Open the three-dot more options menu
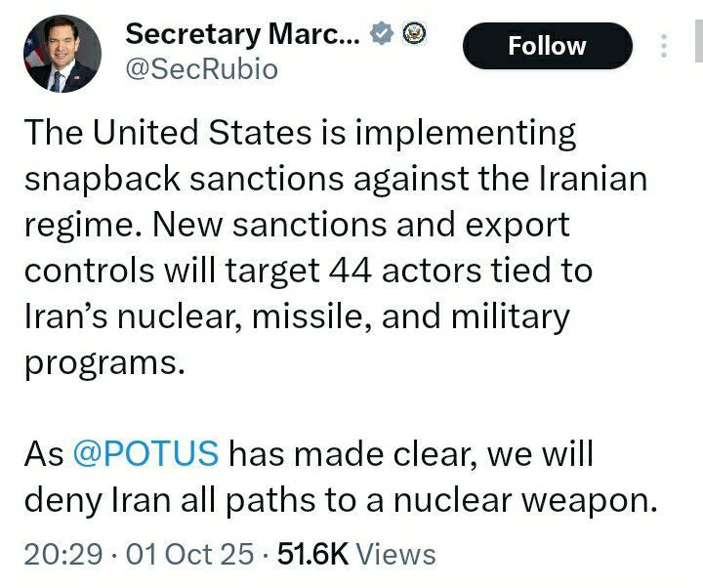 (665, 46)
